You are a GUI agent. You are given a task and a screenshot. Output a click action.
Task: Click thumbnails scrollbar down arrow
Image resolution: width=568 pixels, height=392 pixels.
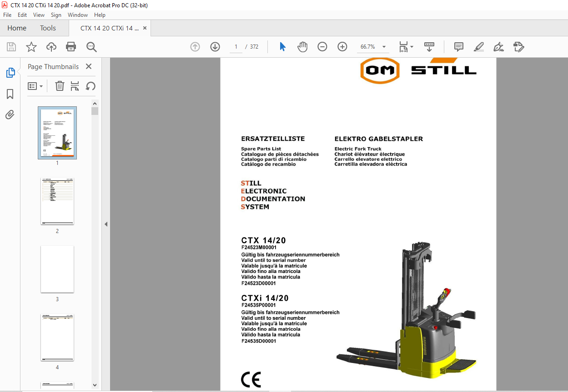tap(95, 385)
